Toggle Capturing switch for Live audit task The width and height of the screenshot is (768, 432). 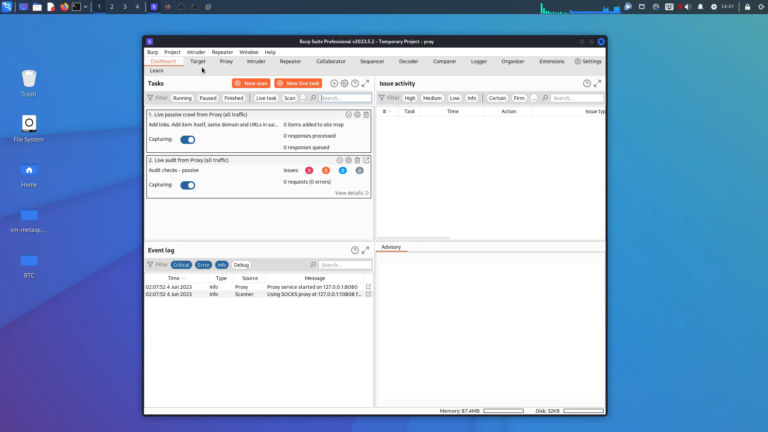(188, 185)
